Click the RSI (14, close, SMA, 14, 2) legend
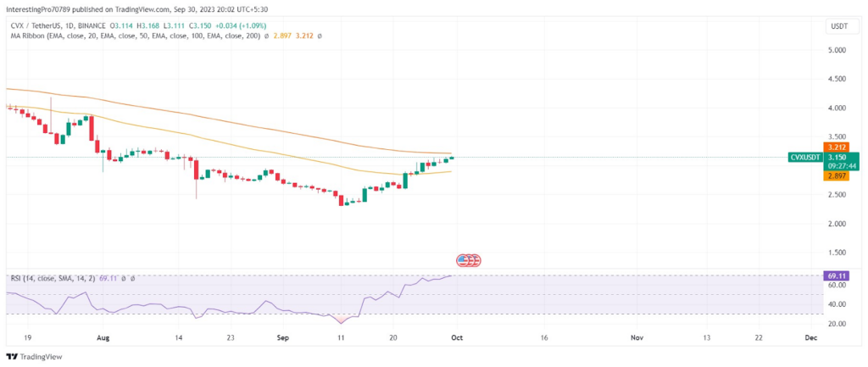 point(53,279)
